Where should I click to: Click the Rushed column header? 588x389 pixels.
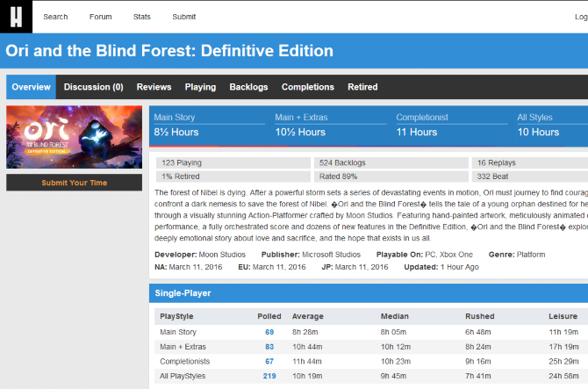coord(480,317)
